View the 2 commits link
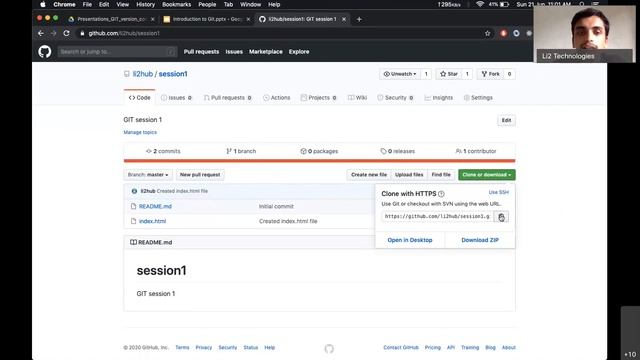 163,151
